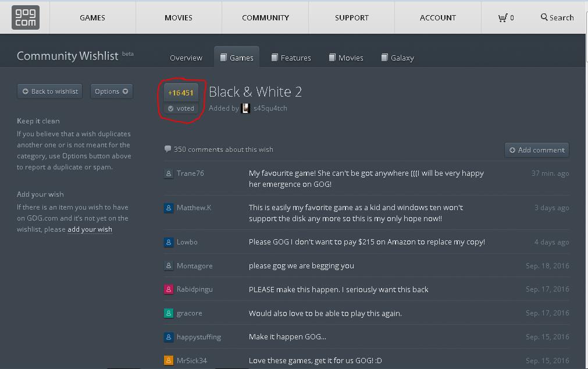Open the COMMUNITY menu
The height and width of the screenshot is (369, 588).
[x=265, y=17]
